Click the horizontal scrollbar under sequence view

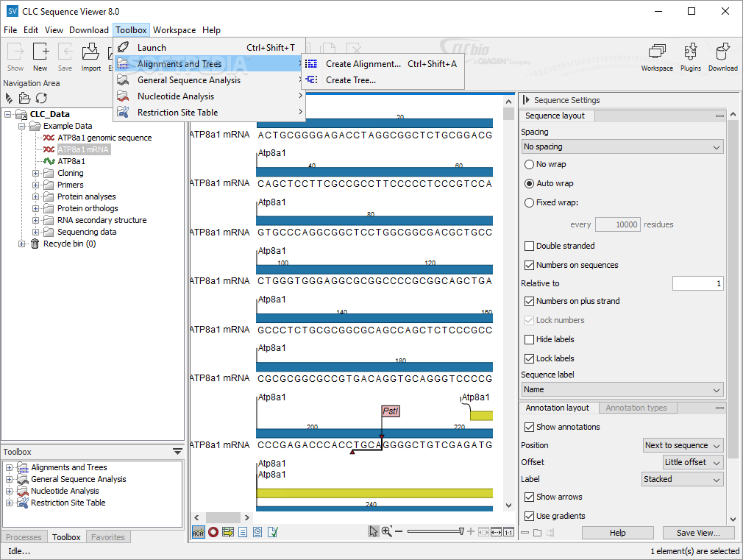point(223,517)
